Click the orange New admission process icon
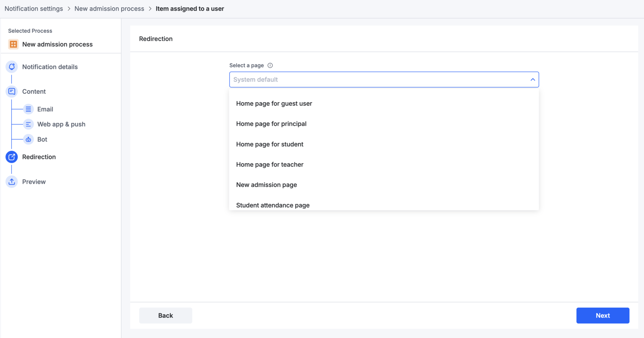This screenshot has width=644, height=338. [x=13, y=44]
